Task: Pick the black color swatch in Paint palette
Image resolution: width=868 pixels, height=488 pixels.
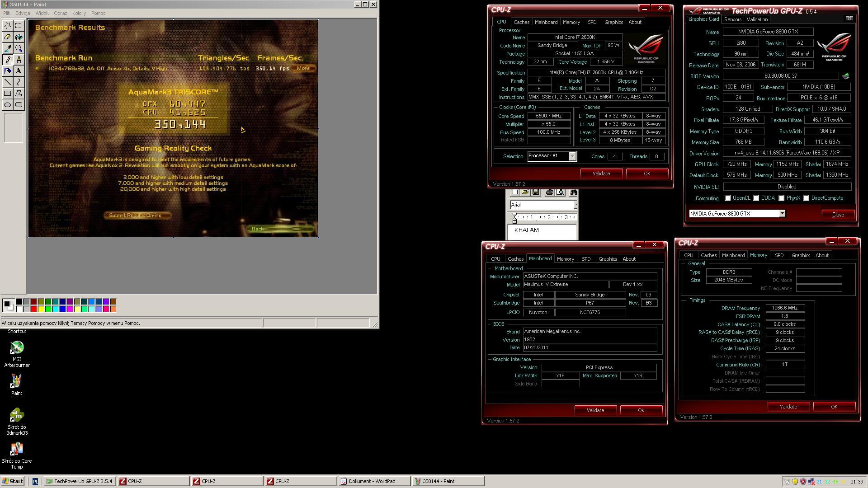Action: (19, 302)
